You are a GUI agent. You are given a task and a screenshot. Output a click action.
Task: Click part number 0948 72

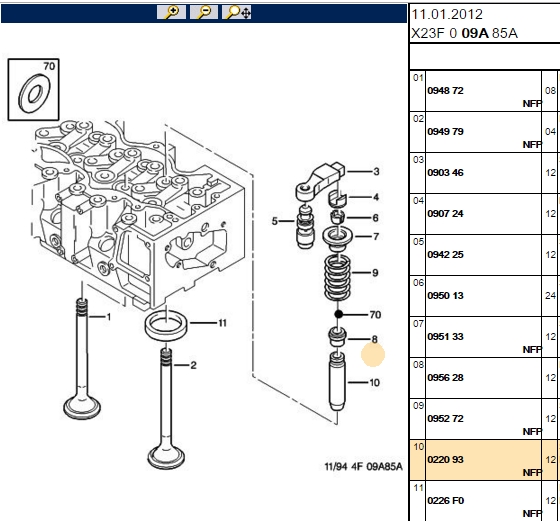point(445,91)
